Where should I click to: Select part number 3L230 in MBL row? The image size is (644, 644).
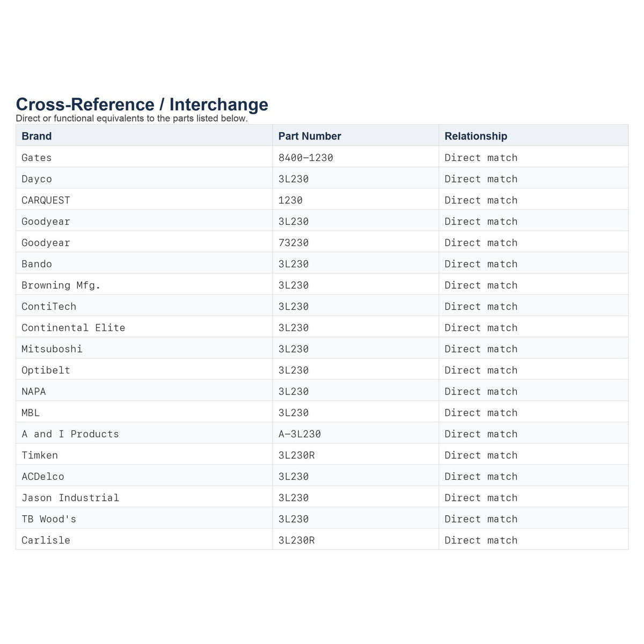tap(294, 413)
